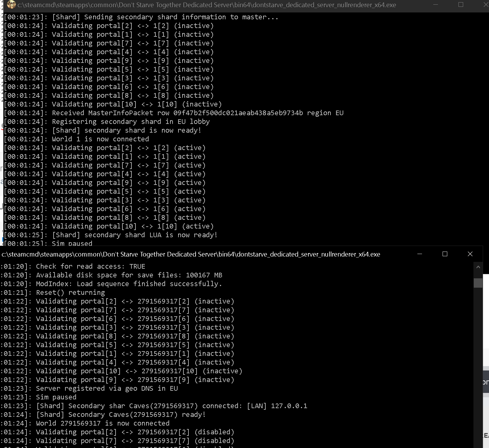Click the line 'Sending secondary shard information to master...'
Image resolution: width=489 pixels, height=448 pixels.
(141, 17)
